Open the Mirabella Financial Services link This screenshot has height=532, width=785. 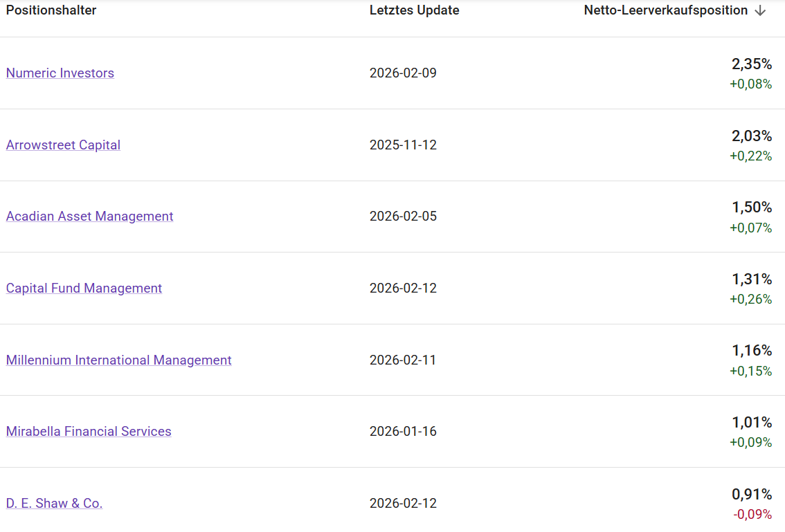[89, 432]
